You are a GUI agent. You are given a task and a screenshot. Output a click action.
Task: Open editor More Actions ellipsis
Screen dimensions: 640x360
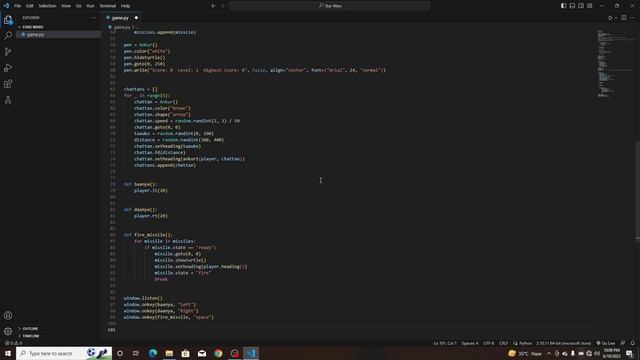point(633,18)
